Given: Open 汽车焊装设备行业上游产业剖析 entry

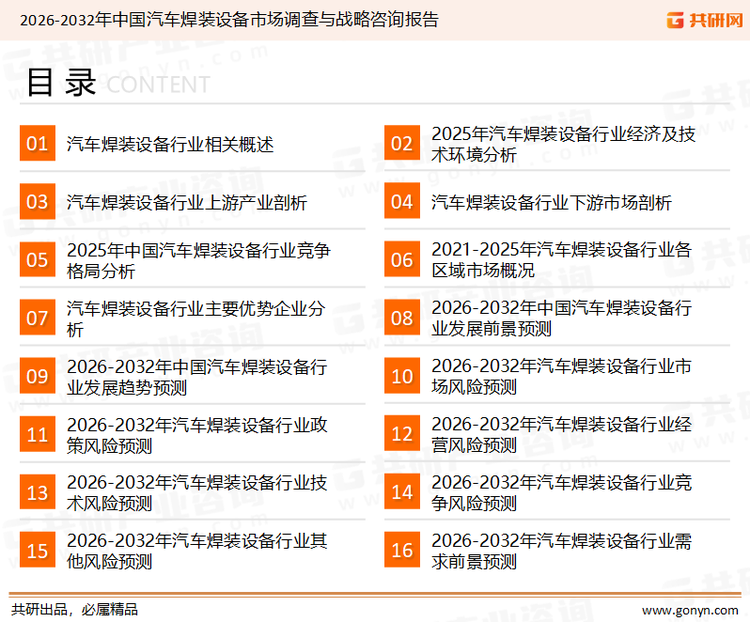Looking at the screenshot, I should point(187,203).
